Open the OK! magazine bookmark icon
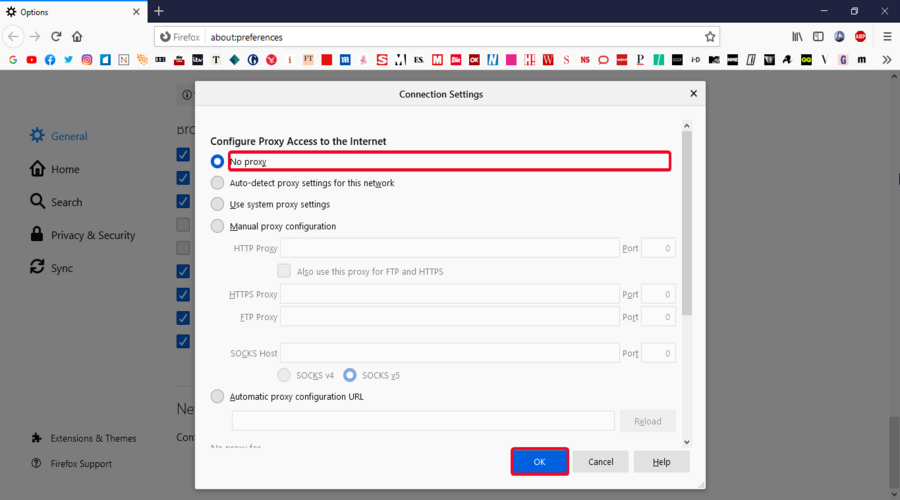This screenshot has height=500, width=900. (x=474, y=60)
